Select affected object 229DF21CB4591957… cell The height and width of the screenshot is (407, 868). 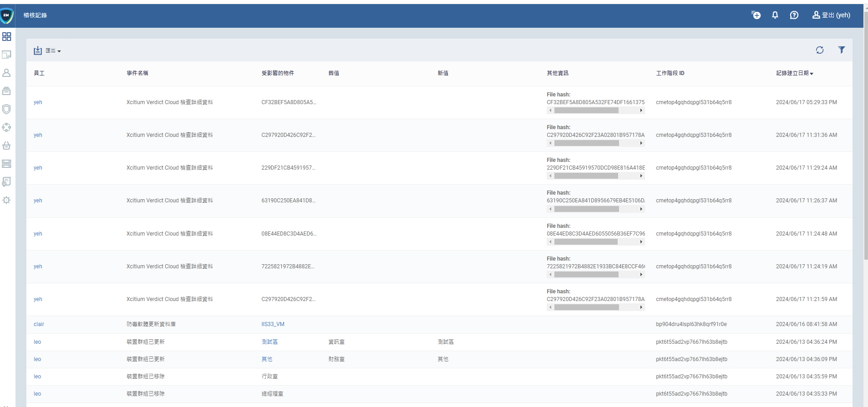click(288, 168)
